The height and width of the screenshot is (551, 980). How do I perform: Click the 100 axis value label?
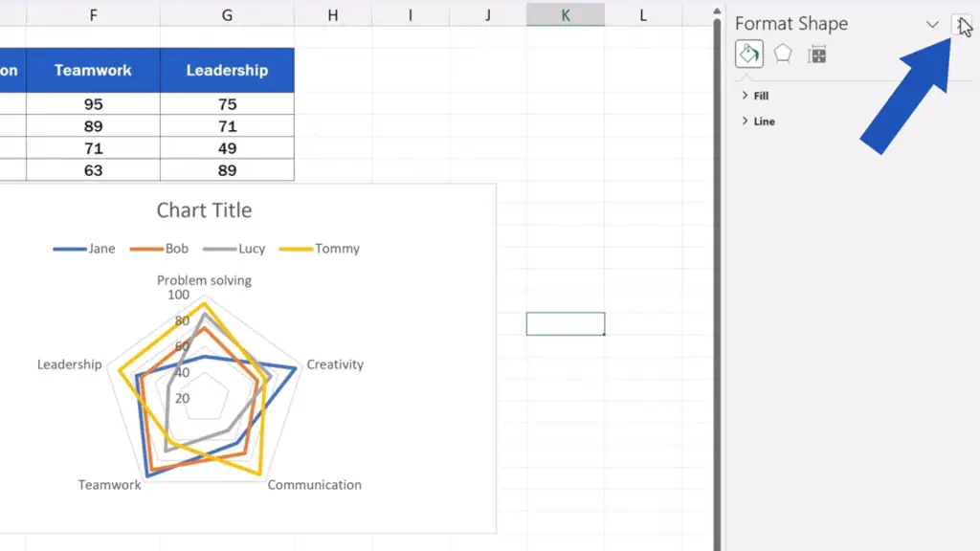[x=178, y=295]
